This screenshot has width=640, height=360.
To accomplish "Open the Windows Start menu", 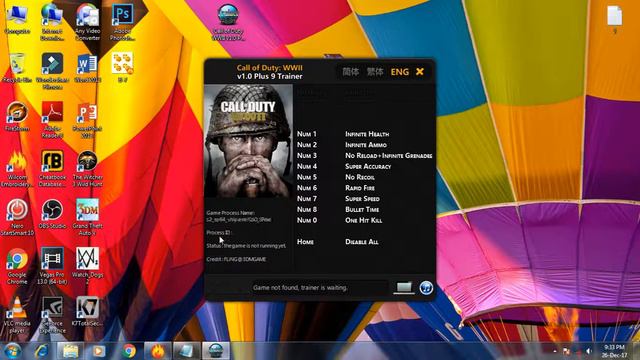I will click(x=12, y=351).
